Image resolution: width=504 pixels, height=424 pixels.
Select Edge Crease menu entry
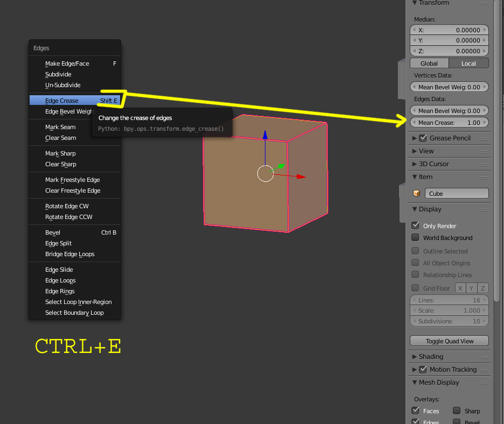75,101
